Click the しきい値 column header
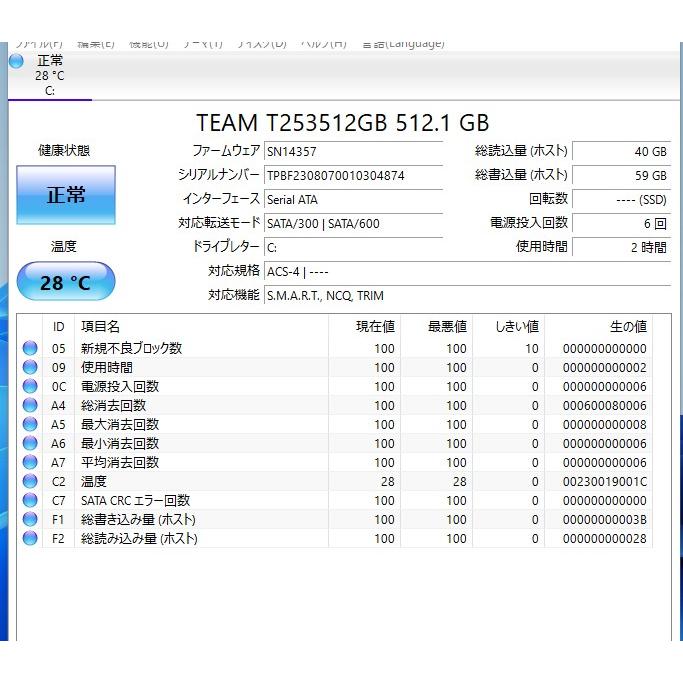This screenshot has width=683, height=683. click(509, 327)
